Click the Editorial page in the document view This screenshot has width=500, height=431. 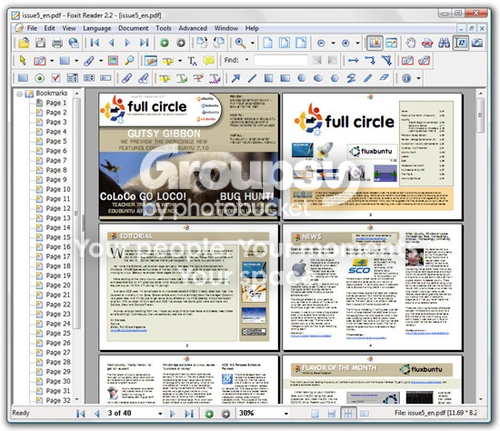point(189,287)
